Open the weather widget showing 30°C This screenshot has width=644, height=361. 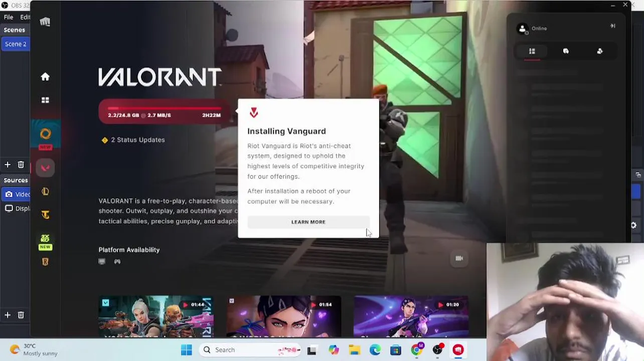tap(34, 350)
